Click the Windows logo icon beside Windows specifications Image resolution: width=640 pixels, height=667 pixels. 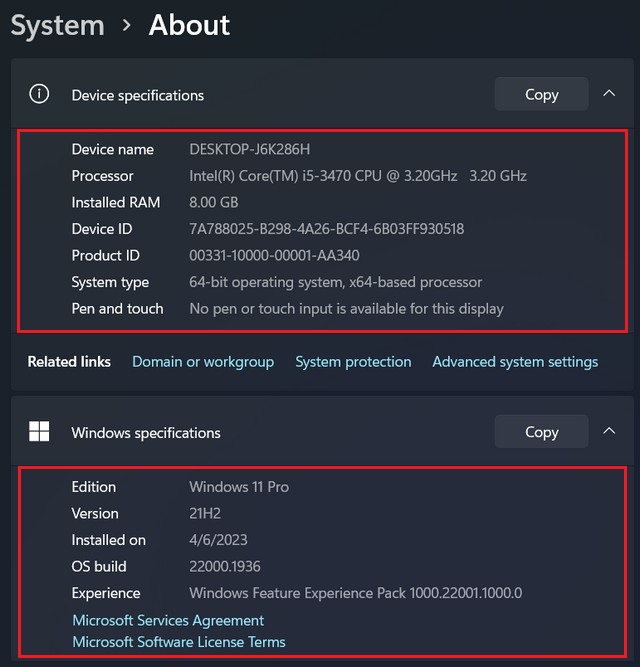click(x=39, y=431)
